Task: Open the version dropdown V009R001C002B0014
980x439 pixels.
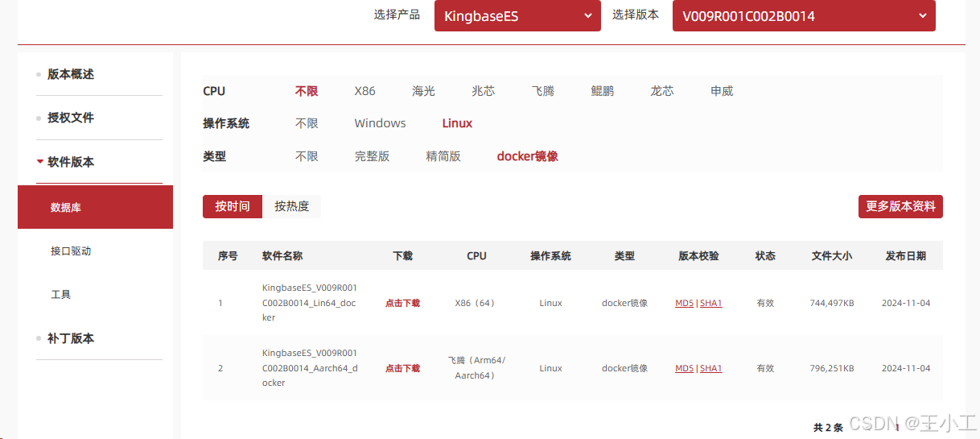Action: 804,16
